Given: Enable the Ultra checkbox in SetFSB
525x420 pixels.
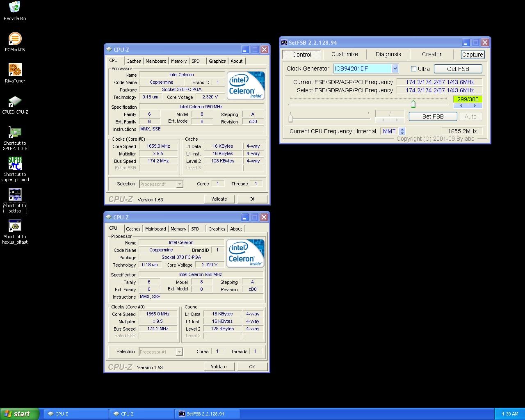Looking at the screenshot, I should pos(413,69).
